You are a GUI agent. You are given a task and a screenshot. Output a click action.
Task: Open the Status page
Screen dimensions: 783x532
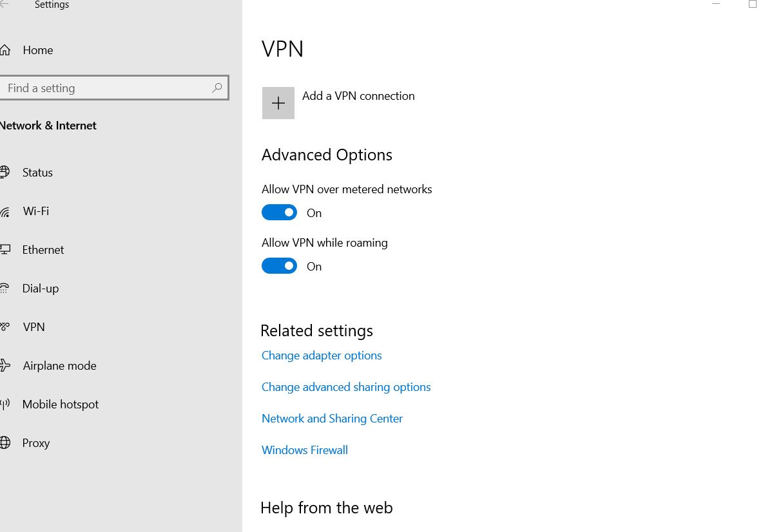pos(37,173)
